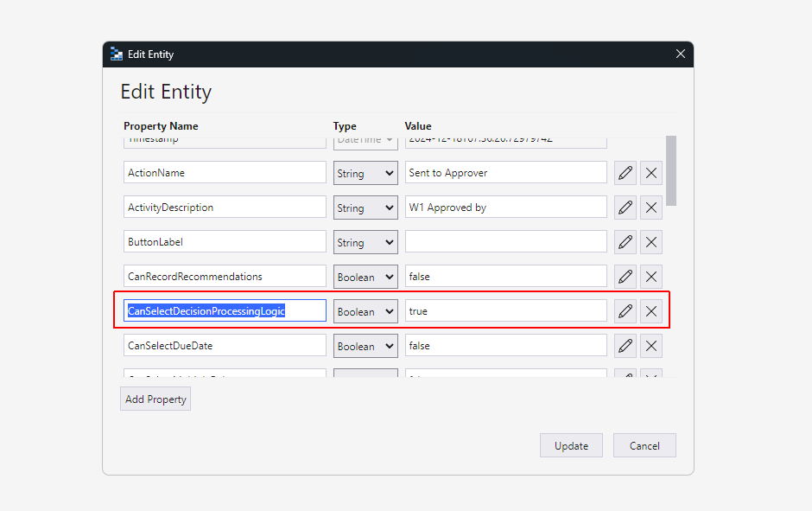Viewport: 812px width, 511px height.
Task: Click the empty ButtonLabel value field
Action: [505, 242]
